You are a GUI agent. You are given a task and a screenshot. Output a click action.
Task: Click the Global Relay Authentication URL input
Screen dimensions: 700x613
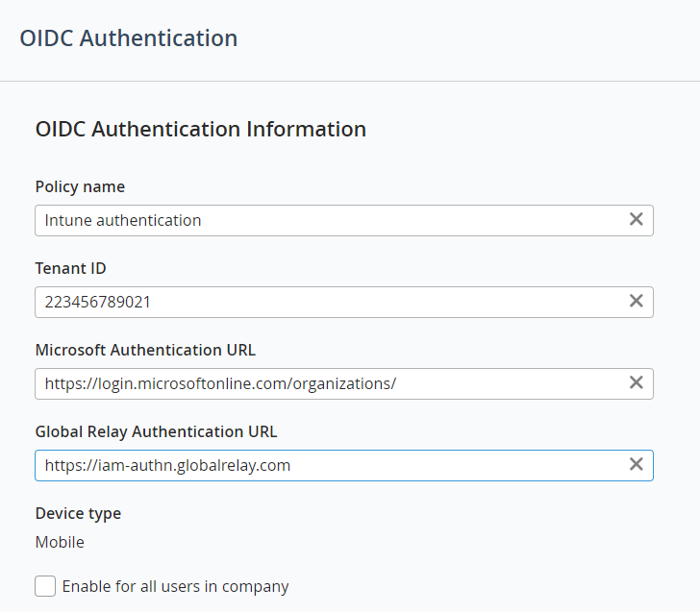[344, 465]
